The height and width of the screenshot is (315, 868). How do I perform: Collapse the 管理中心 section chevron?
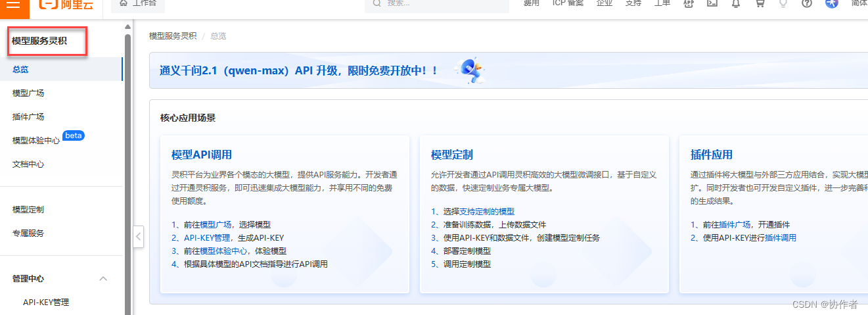tap(103, 279)
